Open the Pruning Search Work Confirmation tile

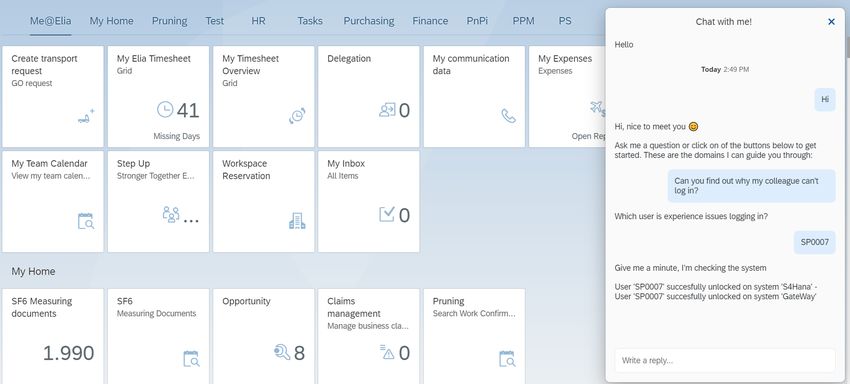point(474,336)
